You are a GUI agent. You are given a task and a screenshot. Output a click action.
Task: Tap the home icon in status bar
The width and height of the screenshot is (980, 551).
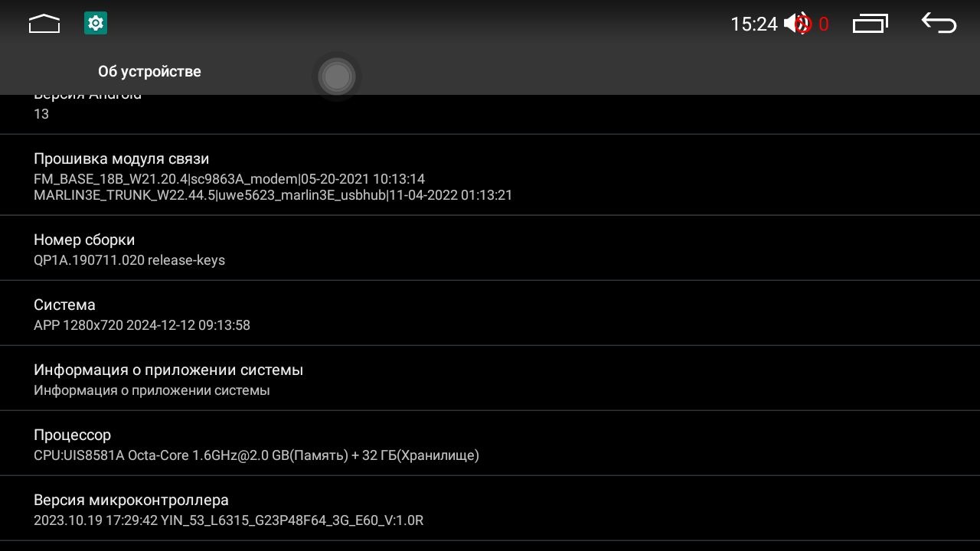44,24
